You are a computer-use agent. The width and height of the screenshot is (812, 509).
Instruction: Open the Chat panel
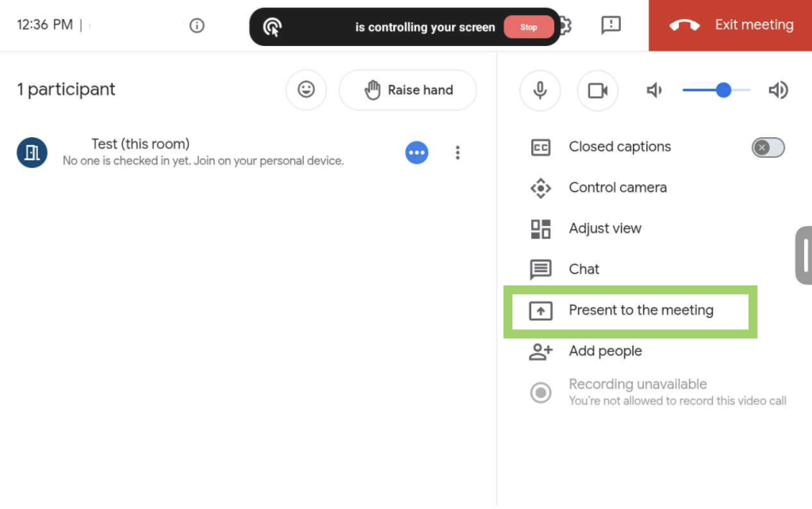(584, 270)
